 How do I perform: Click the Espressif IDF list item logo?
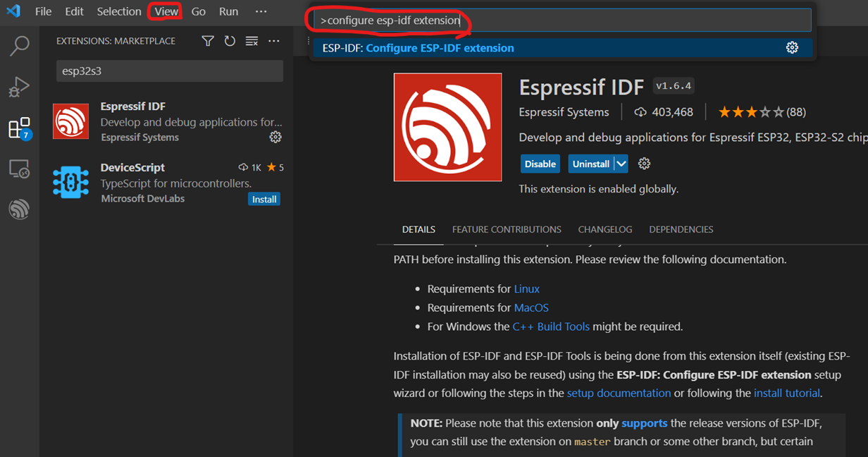(x=70, y=121)
